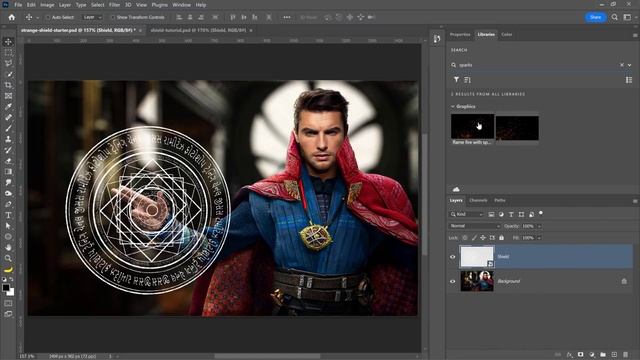Select the Brush tool
The height and width of the screenshot is (360, 640).
[8, 128]
